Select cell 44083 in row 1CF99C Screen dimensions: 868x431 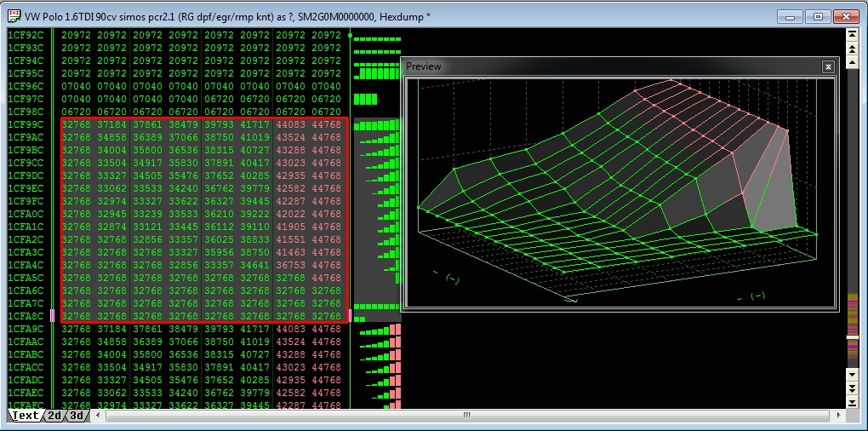[291, 124]
